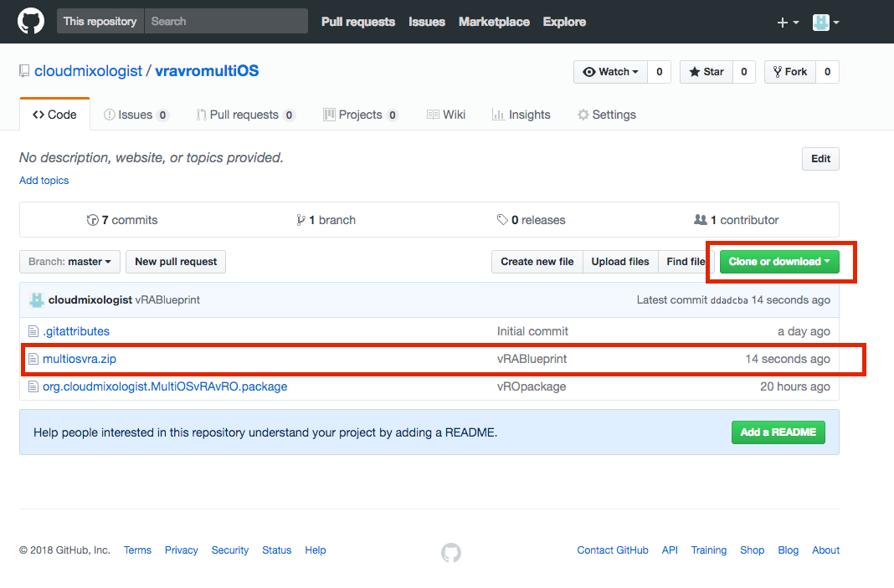The image size is (894, 588).
Task: Open the footer Terms link
Action: click(137, 550)
